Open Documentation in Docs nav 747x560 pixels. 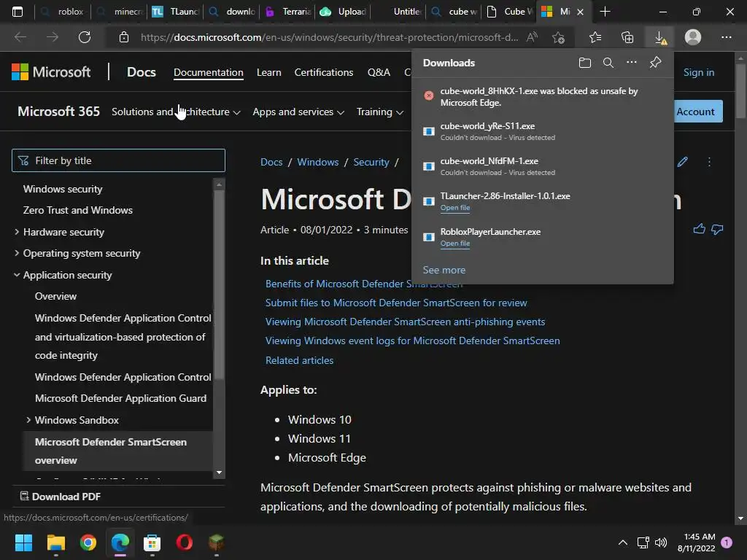[x=208, y=72]
